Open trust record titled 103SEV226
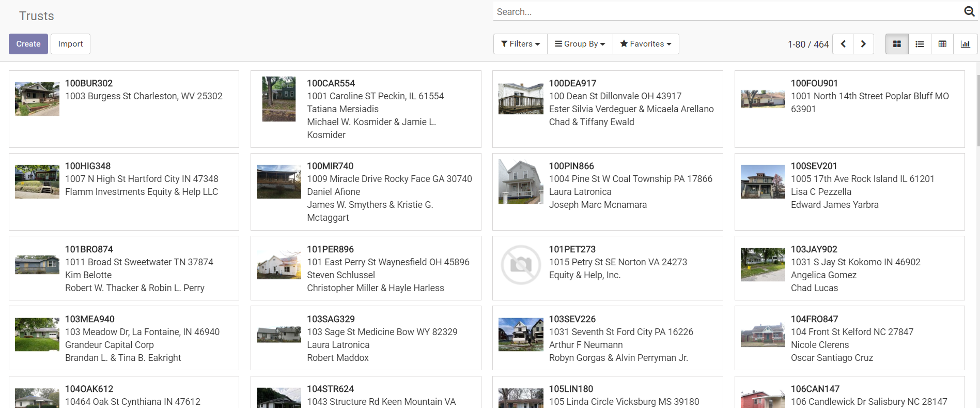The height and width of the screenshot is (408, 980). pyautogui.click(x=572, y=319)
